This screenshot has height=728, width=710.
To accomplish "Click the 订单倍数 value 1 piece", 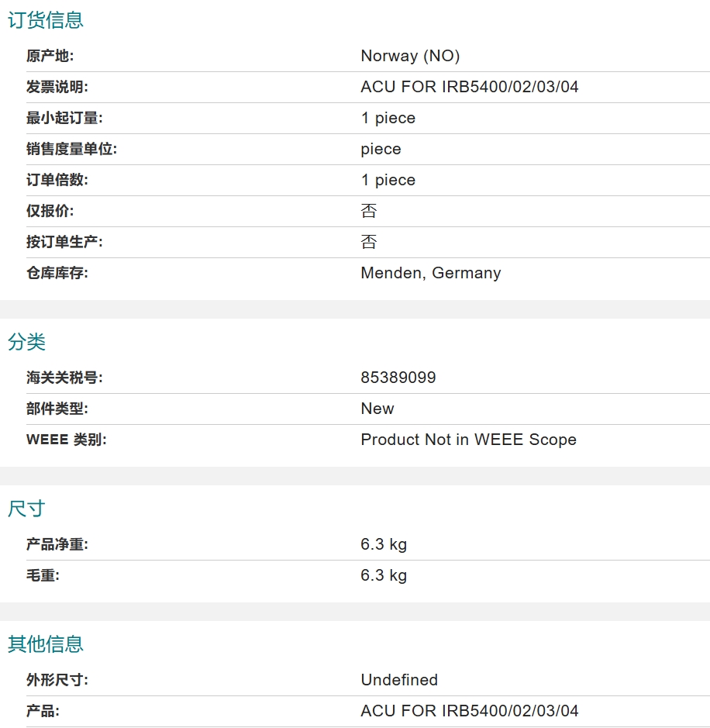I will point(388,180).
